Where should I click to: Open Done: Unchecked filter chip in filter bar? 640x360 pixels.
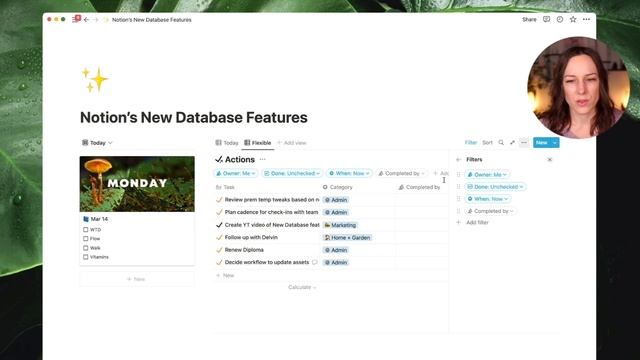[292, 173]
